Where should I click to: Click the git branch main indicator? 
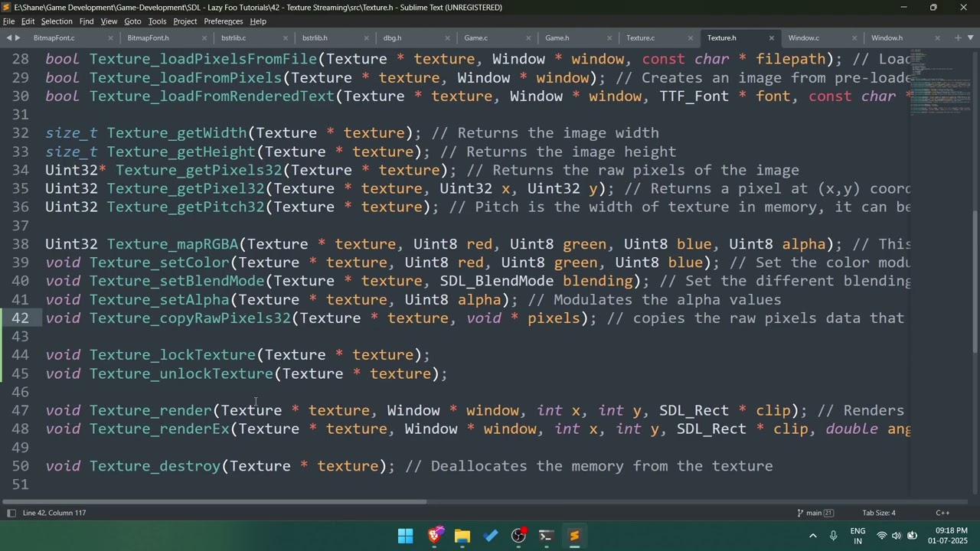(815, 513)
